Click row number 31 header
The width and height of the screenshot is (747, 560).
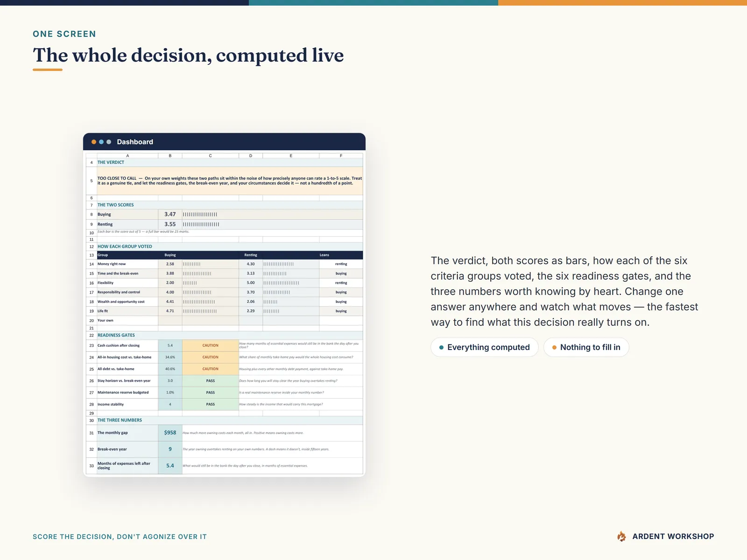(x=92, y=433)
